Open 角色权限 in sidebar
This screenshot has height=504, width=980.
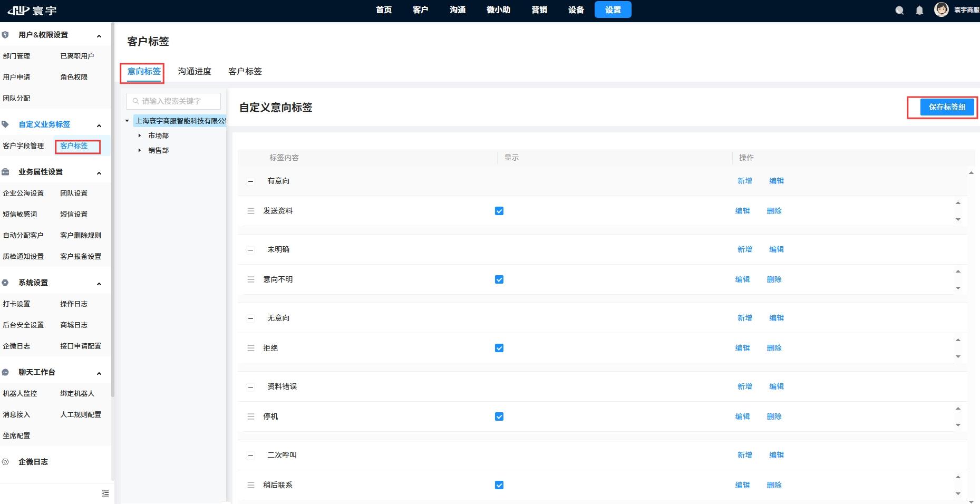point(74,77)
